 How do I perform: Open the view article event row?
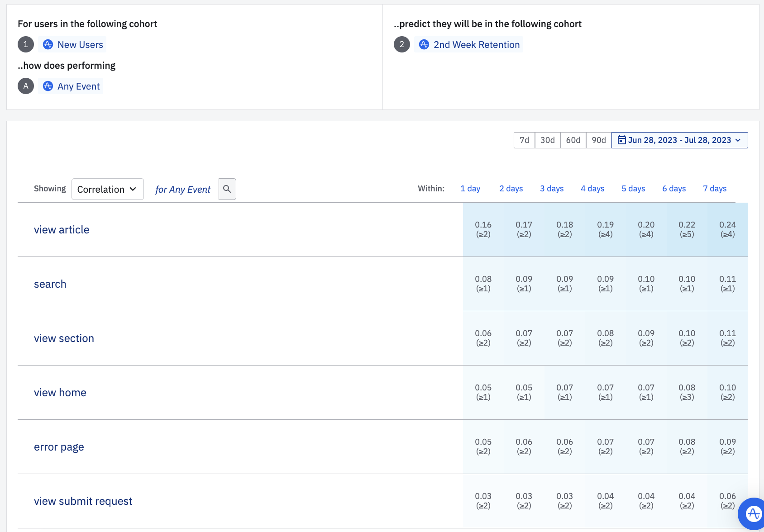[62, 230]
